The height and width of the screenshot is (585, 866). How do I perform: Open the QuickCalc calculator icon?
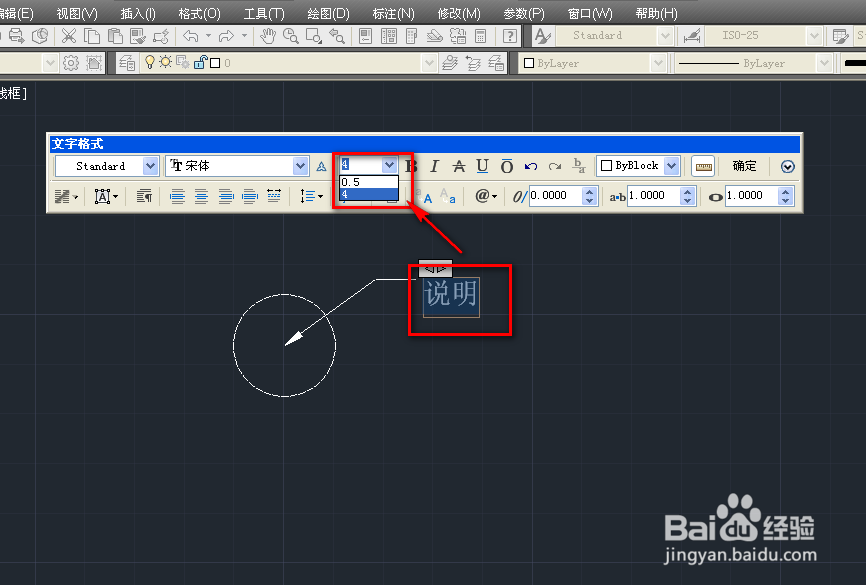[x=480, y=36]
